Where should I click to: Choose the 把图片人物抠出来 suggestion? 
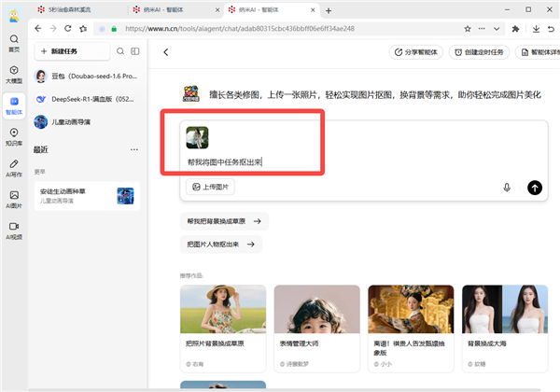(221, 245)
